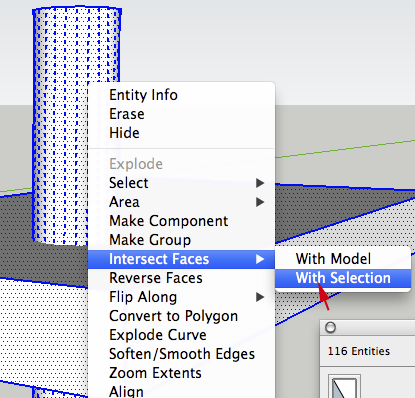Choose With Selection from the submenu
The width and height of the screenshot is (415, 398).
tap(343, 278)
